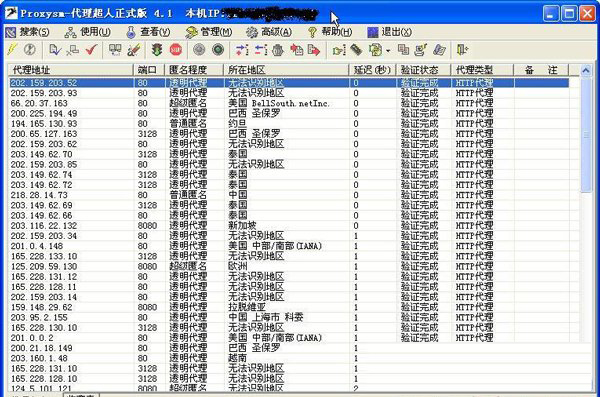
Task: Click the pencil and brush edit icon
Action: pos(134,50)
